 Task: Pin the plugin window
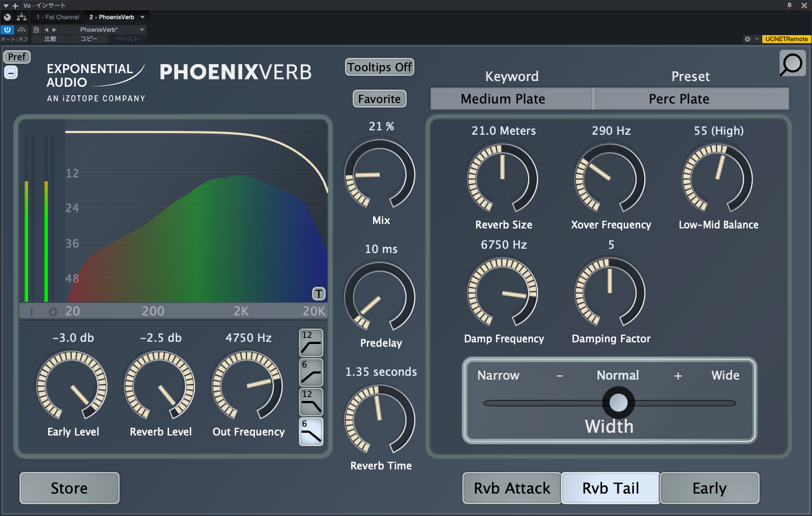pyautogui.click(x=790, y=5)
